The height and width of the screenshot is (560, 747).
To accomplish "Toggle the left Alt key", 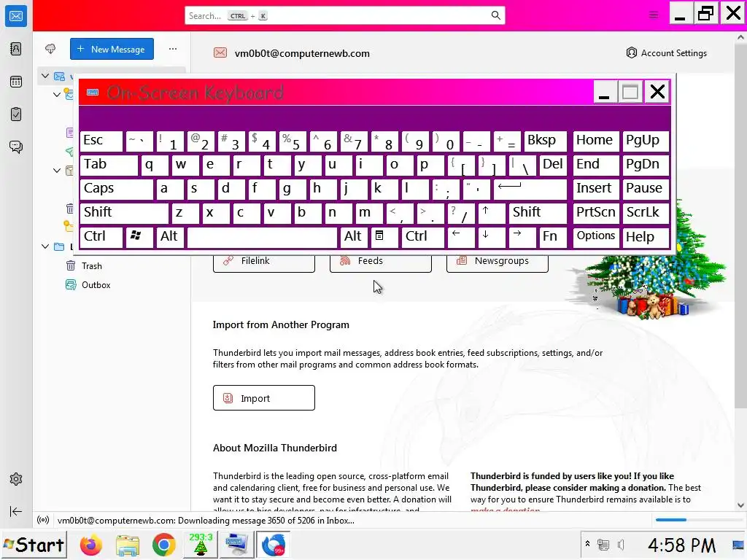I will tap(170, 237).
